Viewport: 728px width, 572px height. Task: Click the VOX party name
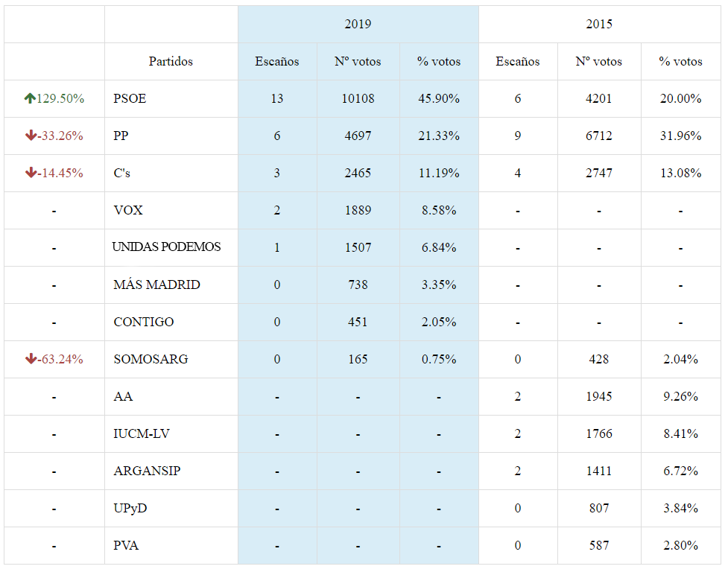[128, 210]
